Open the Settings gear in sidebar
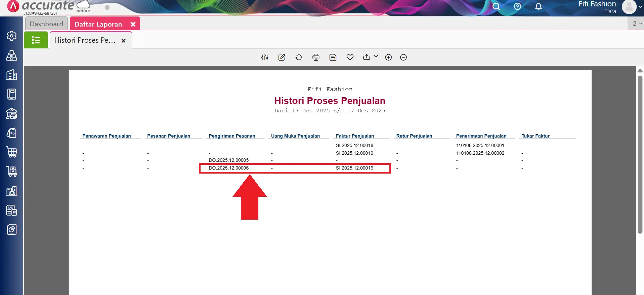Screen dimensions: 644x295 [12, 36]
